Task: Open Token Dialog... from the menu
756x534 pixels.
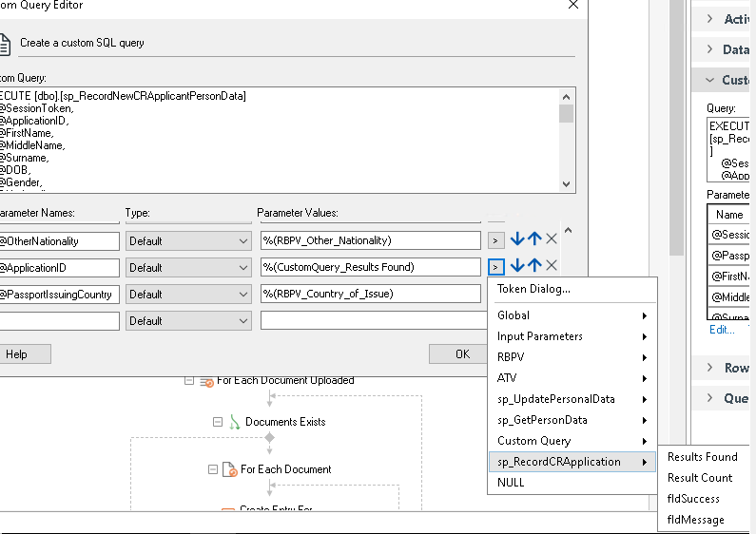Action: click(x=572, y=289)
